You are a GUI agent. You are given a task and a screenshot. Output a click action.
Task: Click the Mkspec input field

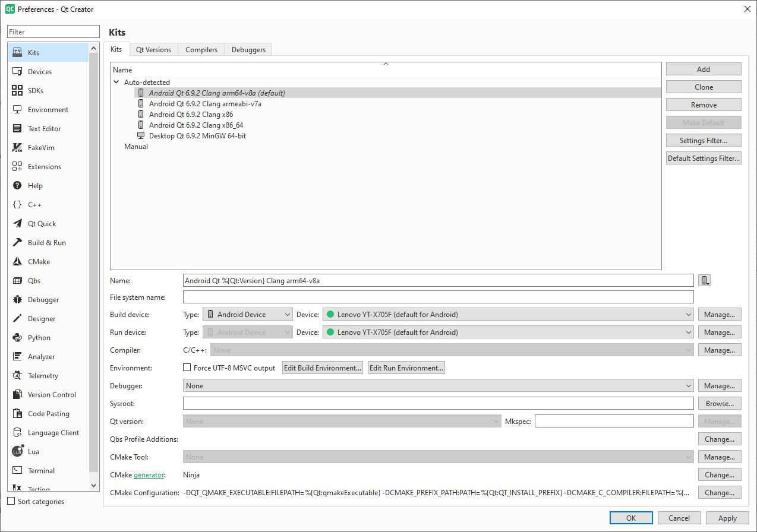click(x=614, y=422)
